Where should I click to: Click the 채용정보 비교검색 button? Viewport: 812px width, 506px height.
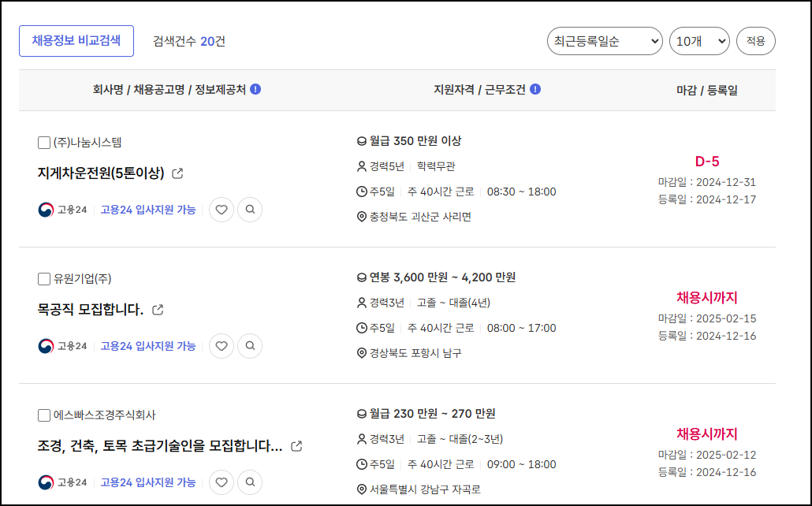click(x=75, y=40)
